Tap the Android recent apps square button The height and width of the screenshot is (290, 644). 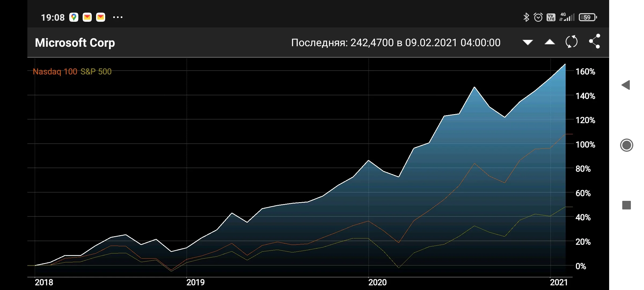point(627,205)
